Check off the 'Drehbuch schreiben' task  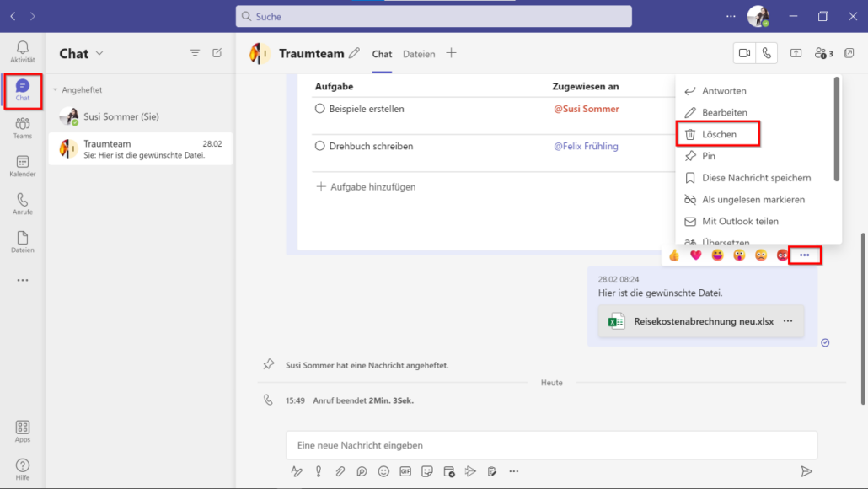320,145
